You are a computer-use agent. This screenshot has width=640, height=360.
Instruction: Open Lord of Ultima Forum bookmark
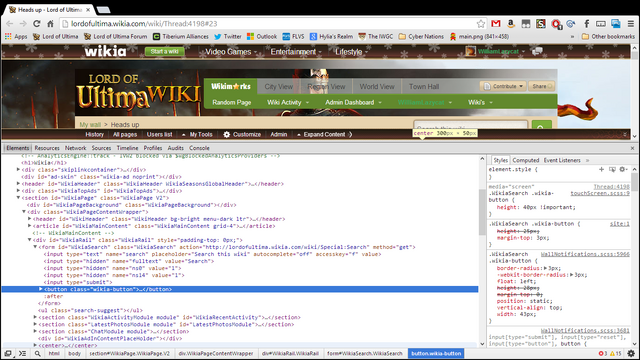click(x=116, y=36)
